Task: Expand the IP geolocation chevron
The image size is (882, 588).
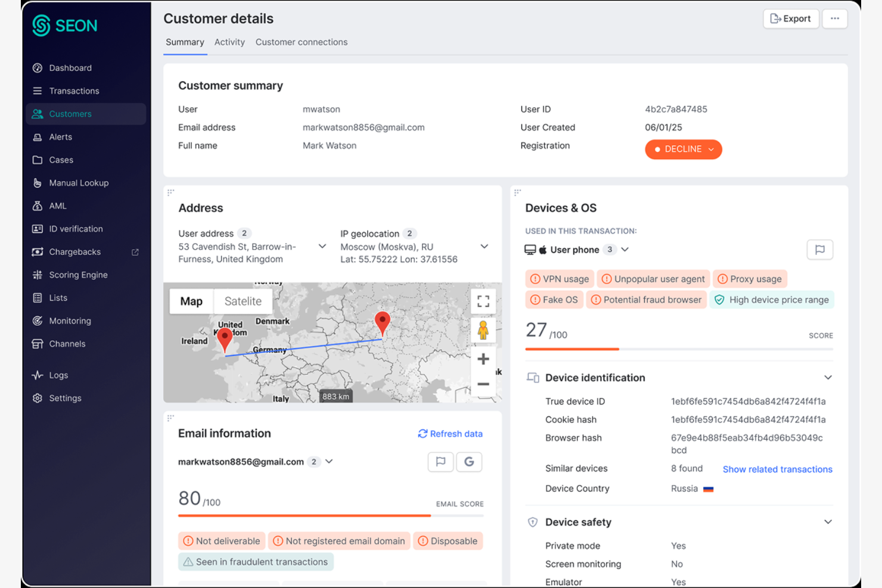Action: pyautogui.click(x=485, y=246)
